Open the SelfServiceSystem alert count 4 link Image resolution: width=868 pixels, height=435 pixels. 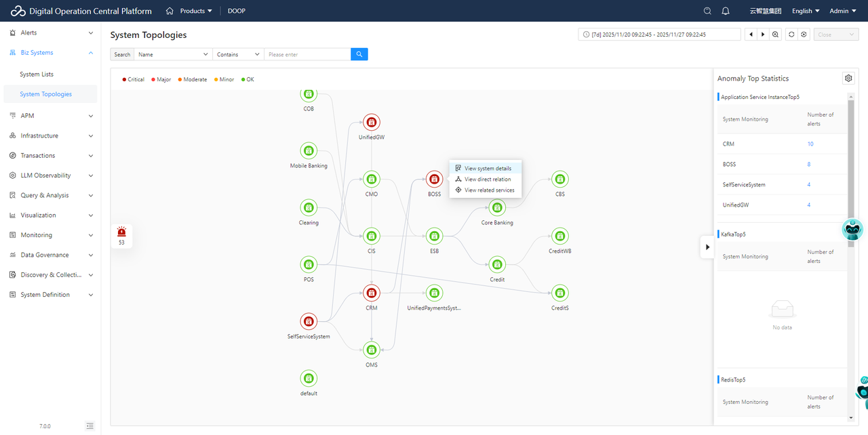[x=809, y=185]
